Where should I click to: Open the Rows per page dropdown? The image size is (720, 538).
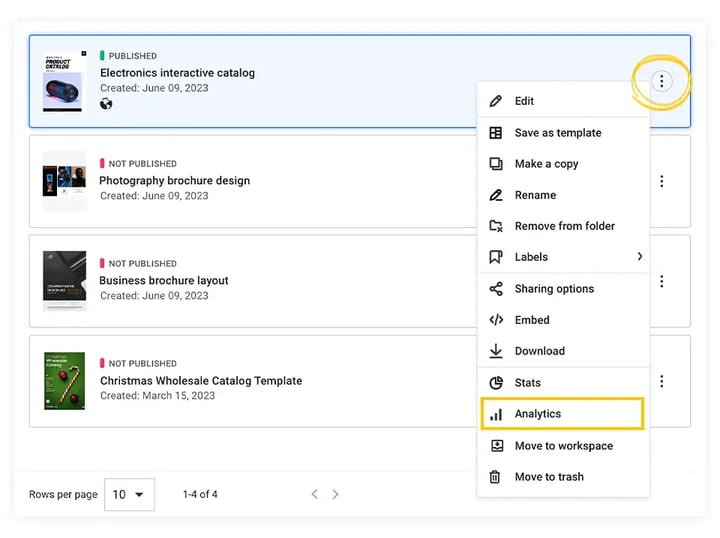129,494
